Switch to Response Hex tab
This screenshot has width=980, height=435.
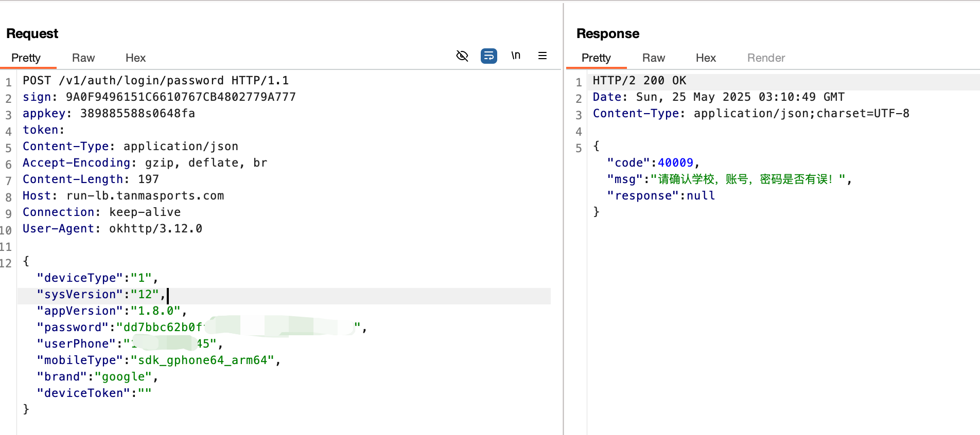coord(706,58)
